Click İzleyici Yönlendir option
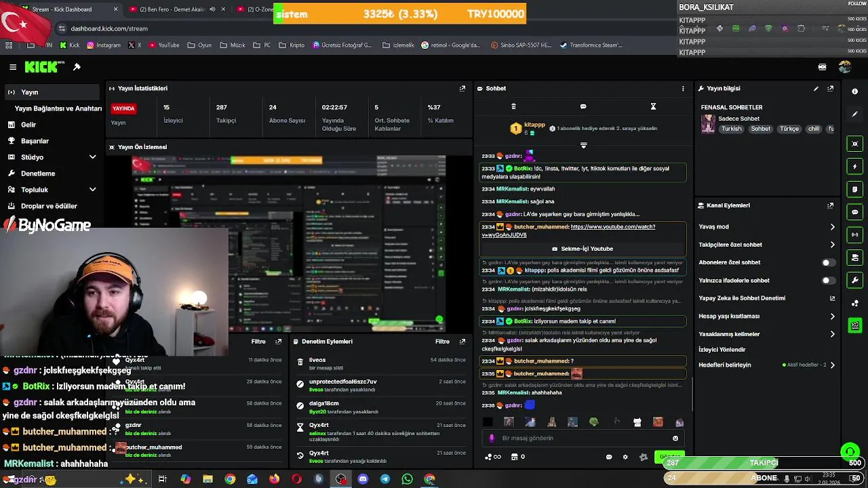 tap(722, 350)
